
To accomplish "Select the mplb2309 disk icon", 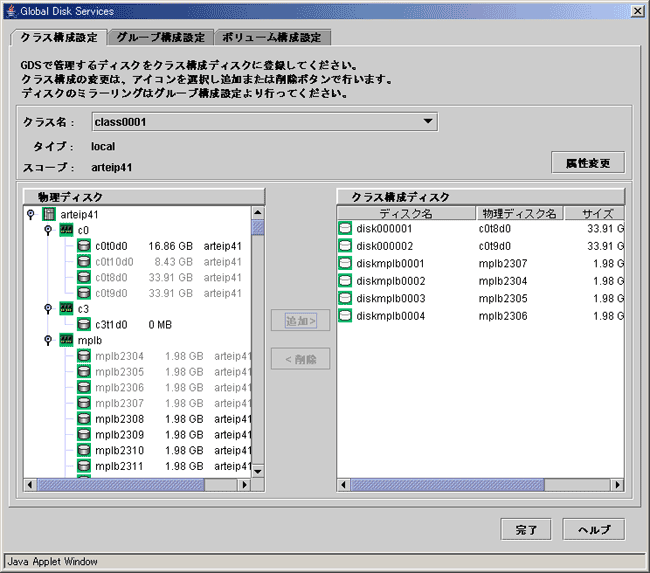I will point(84,435).
